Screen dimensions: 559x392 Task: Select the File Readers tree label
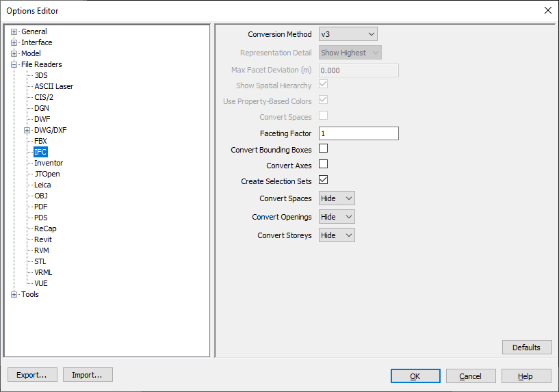[x=42, y=64]
